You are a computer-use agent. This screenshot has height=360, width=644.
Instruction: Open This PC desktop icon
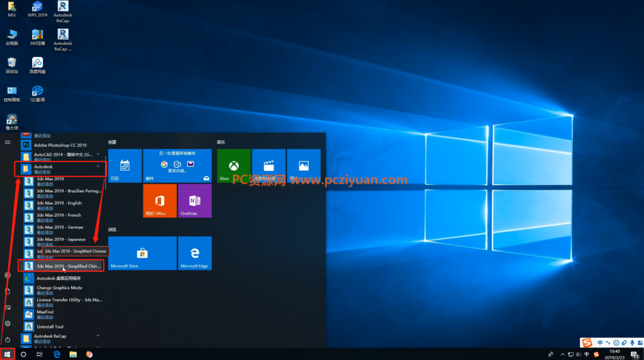tap(11, 37)
